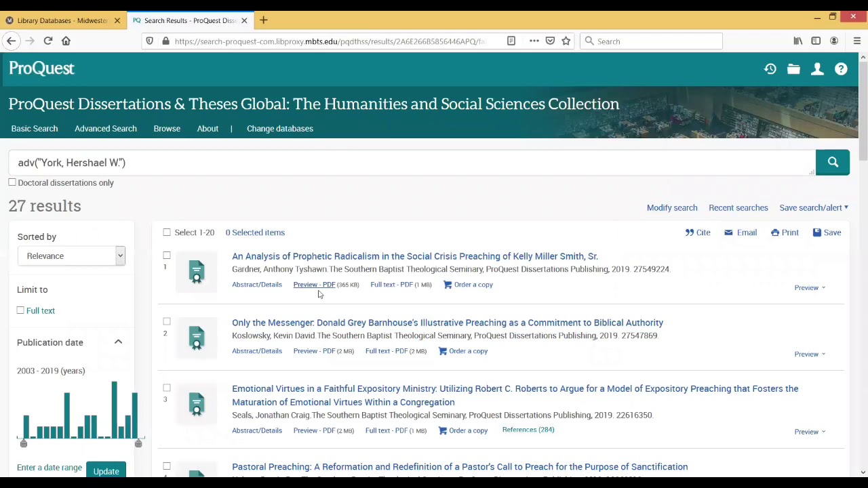The image size is (868, 488).
Task: Check Select 1-20 checkbox
Action: (167, 232)
